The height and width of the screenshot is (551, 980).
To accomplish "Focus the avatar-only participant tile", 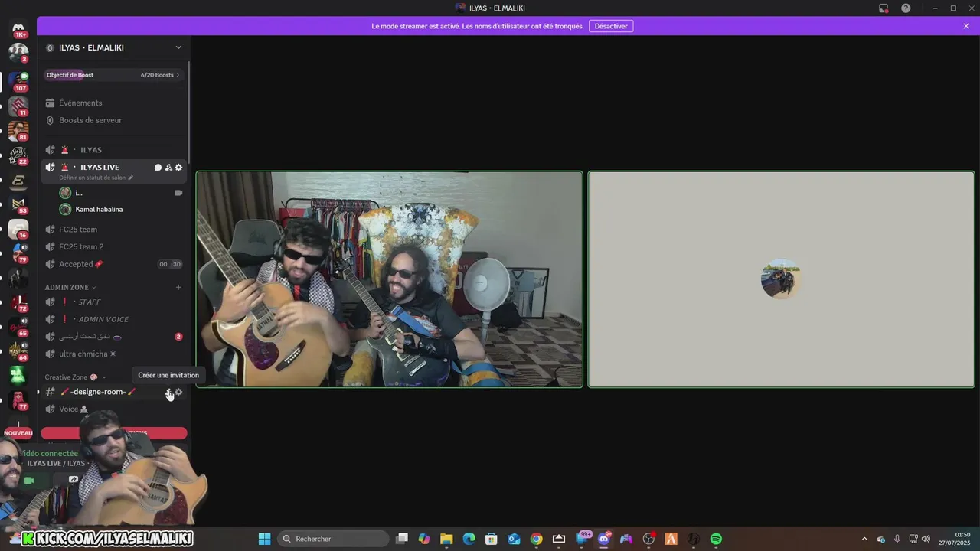I will 781,279.
